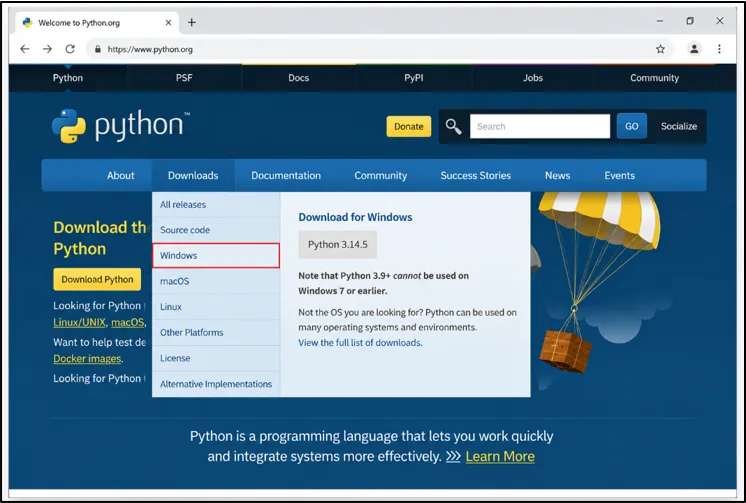
Task: Select macOS in Downloads menu
Action: click(x=216, y=281)
